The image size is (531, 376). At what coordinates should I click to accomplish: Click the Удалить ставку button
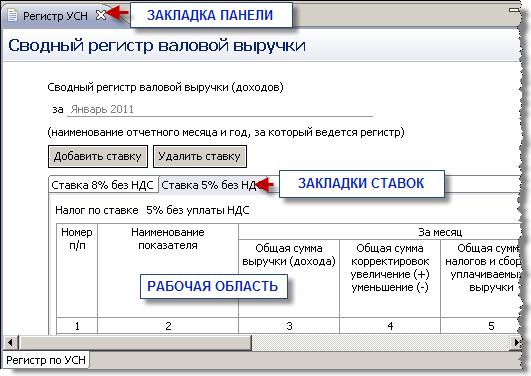200,156
